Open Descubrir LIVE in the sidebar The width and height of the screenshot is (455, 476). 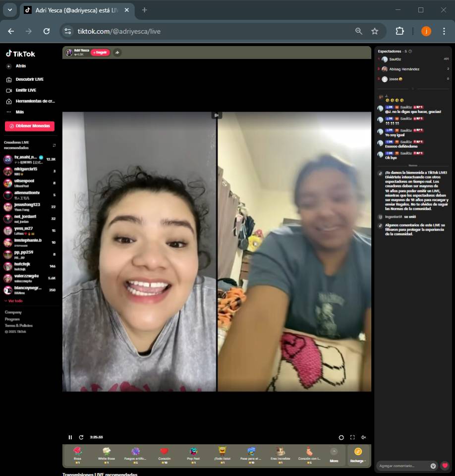click(x=29, y=79)
